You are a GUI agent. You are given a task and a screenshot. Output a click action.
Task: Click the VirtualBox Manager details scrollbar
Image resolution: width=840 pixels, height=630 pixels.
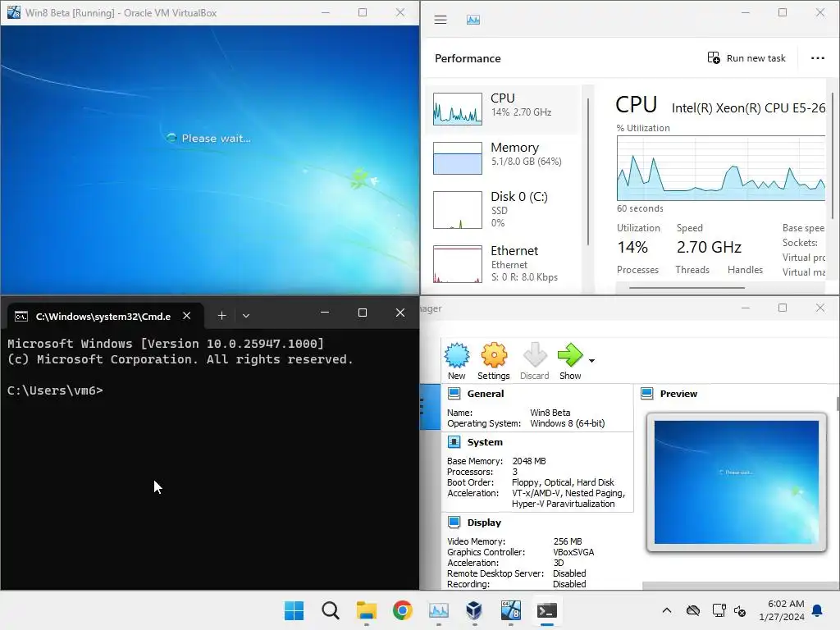pos(837,404)
